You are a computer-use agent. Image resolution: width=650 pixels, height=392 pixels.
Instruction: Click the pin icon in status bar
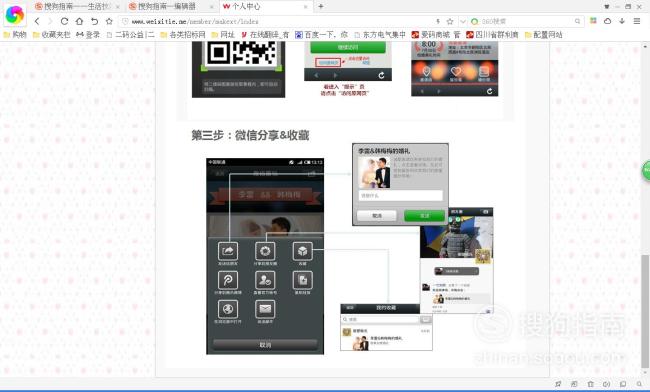(x=558, y=384)
